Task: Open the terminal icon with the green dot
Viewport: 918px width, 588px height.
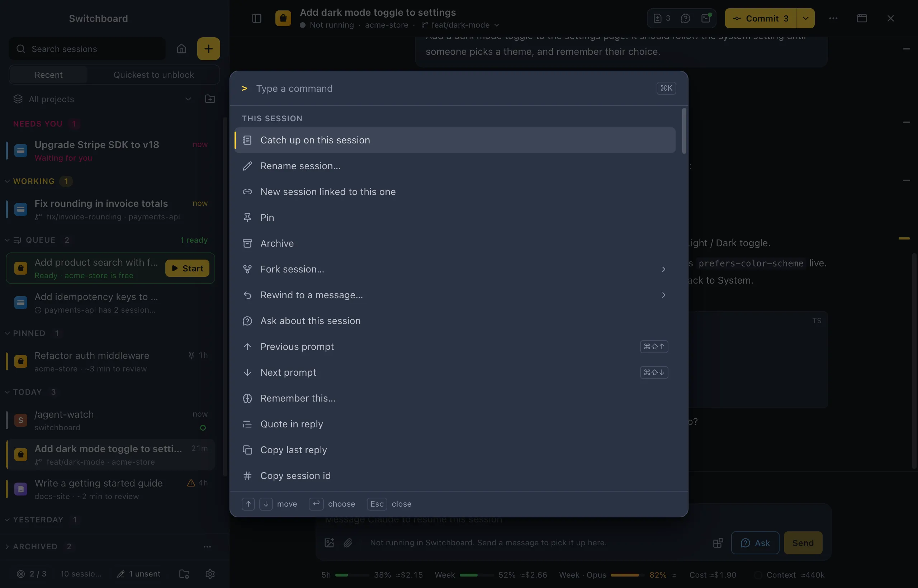Action: pyautogui.click(x=706, y=18)
